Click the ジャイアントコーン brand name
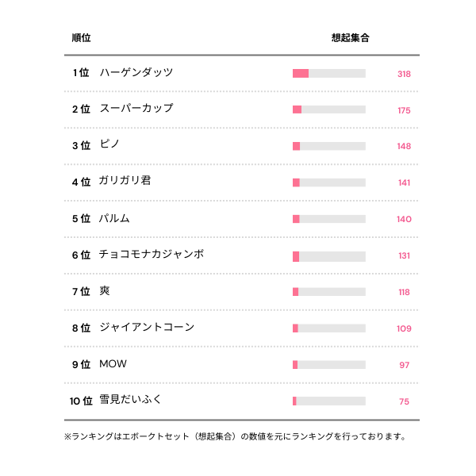 point(147,328)
